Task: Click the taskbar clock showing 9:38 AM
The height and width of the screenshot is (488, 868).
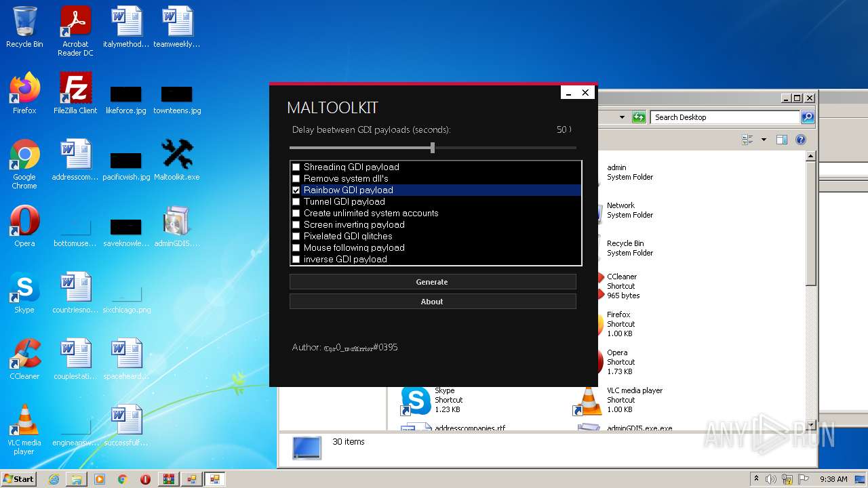Action: tap(833, 479)
